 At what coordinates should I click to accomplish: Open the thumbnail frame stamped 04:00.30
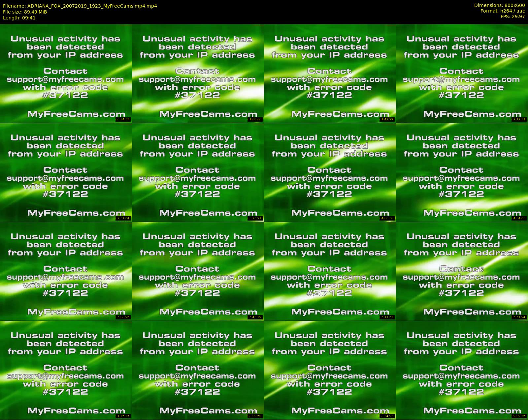(330, 172)
